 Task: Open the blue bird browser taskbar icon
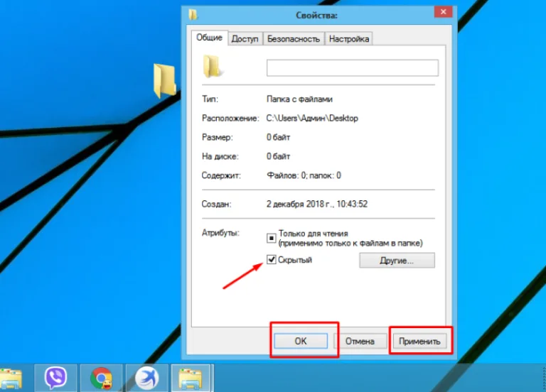click(x=147, y=378)
